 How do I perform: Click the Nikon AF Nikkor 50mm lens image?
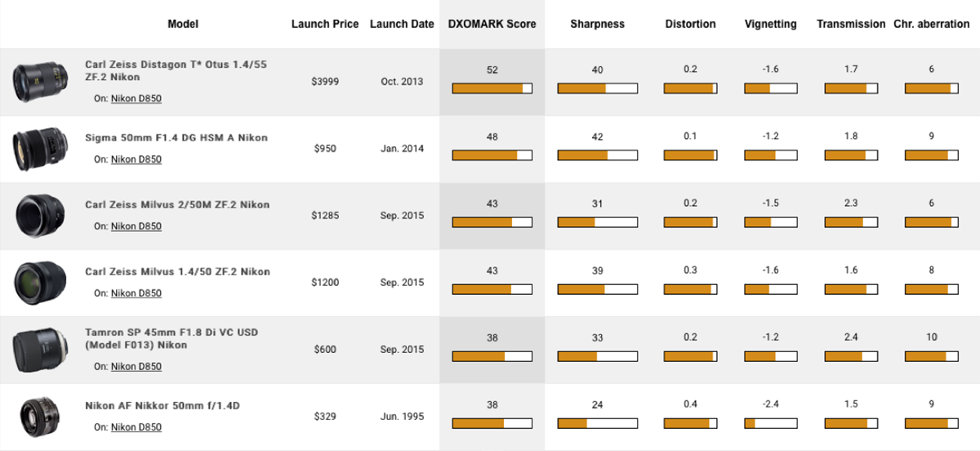(x=34, y=417)
